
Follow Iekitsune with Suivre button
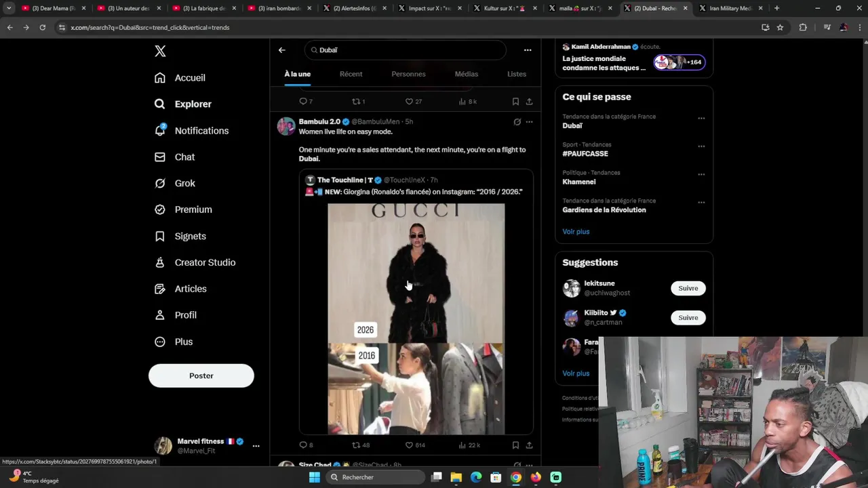click(x=688, y=288)
